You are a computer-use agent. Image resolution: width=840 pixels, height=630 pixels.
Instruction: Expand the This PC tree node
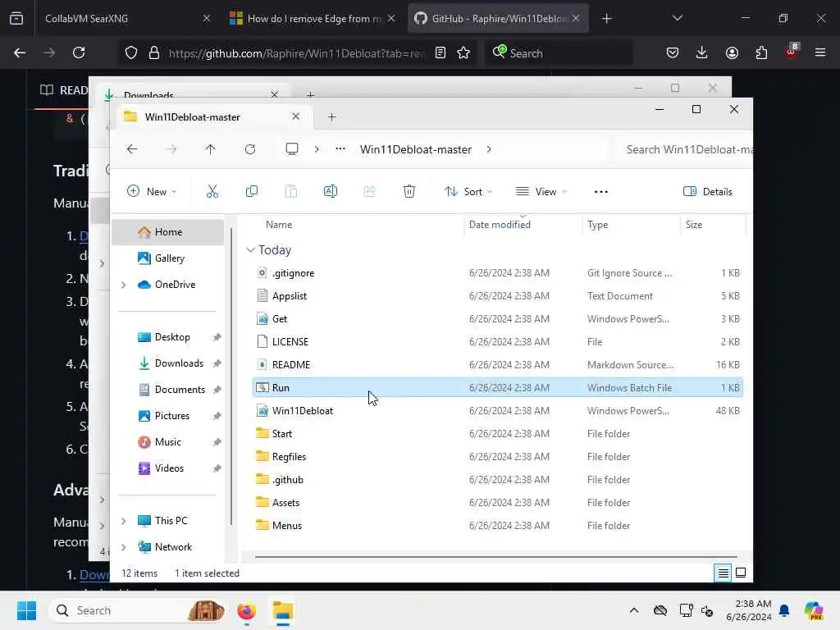tap(124, 521)
